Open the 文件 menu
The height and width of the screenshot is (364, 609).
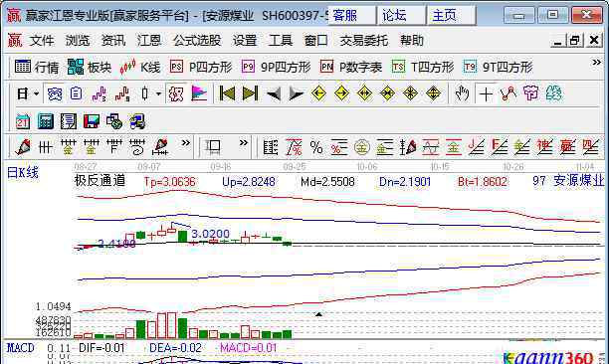tap(42, 41)
